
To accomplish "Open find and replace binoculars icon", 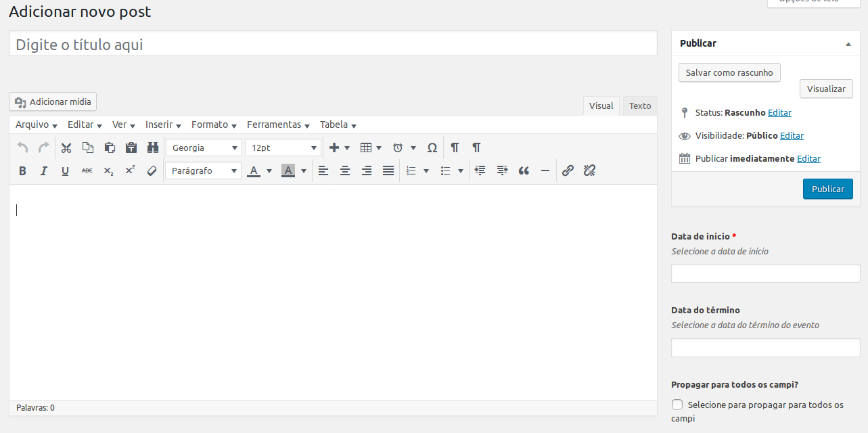I will point(153,148).
